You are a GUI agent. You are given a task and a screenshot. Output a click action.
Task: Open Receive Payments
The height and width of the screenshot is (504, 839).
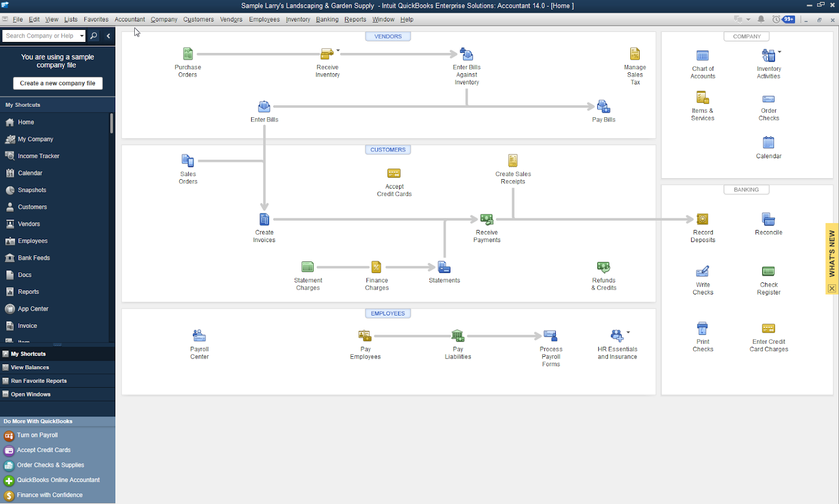click(487, 219)
